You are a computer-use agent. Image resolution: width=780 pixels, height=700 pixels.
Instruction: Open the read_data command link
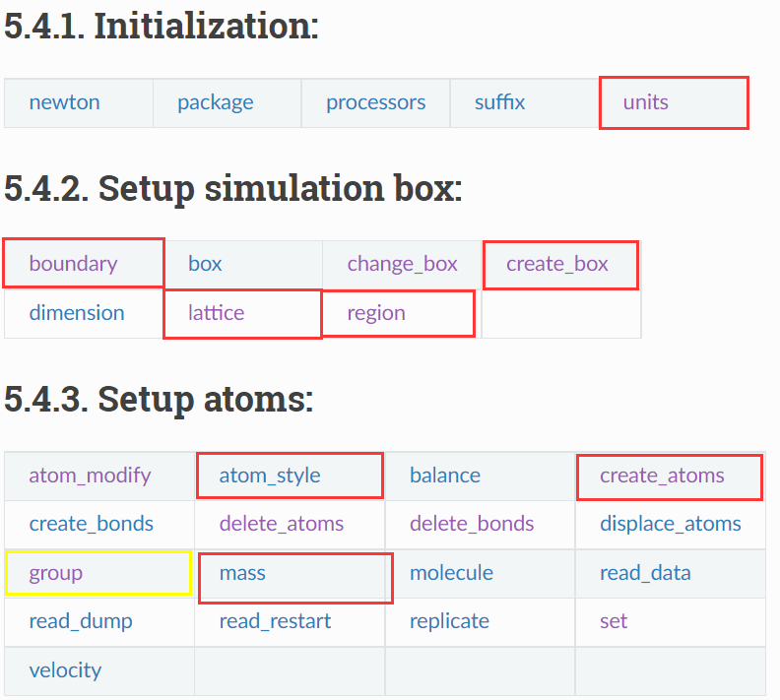coord(645,573)
